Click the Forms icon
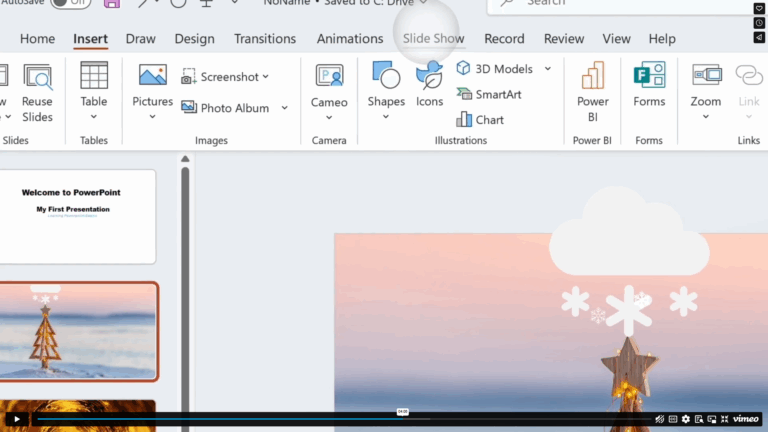The height and width of the screenshot is (432, 768). pyautogui.click(x=649, y=75)
